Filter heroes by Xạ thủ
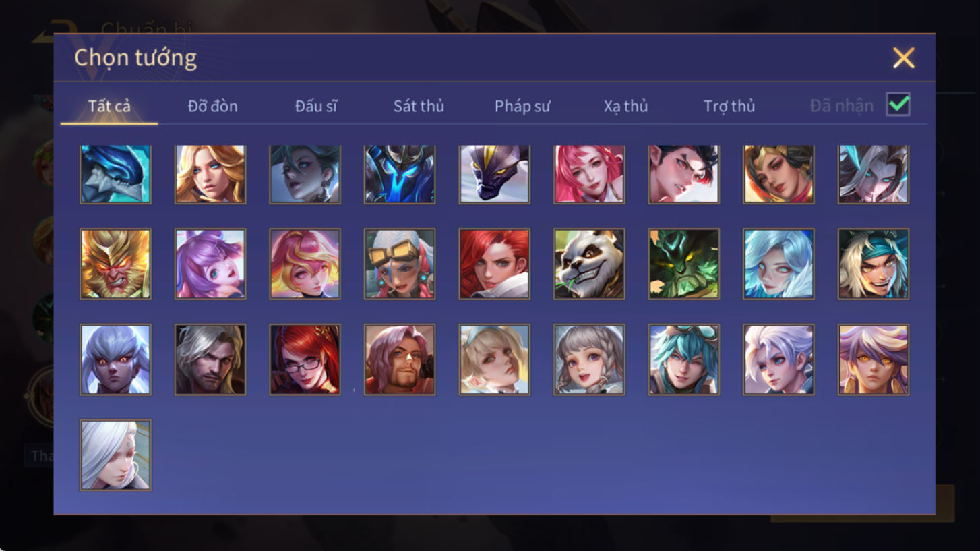This screenshot has width=980, height=551. coord(625,106)
